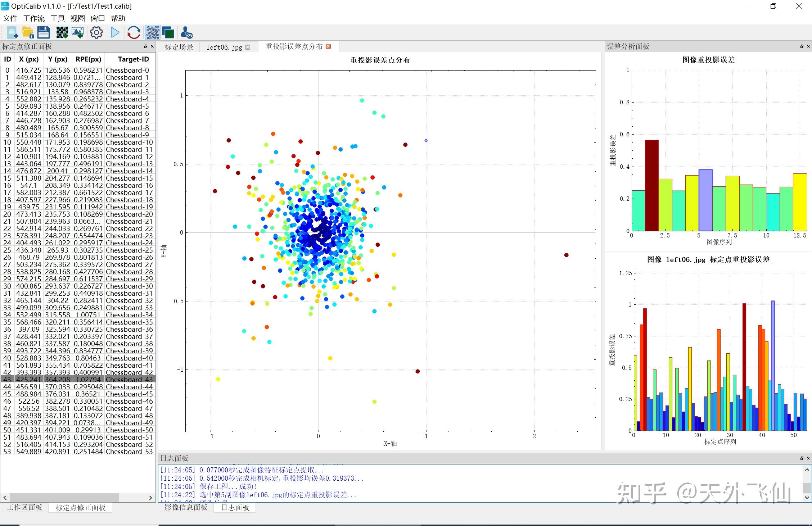Open project via folder icon
The image size is (812, 526).
pyautogui.click(x=28, y=33)
